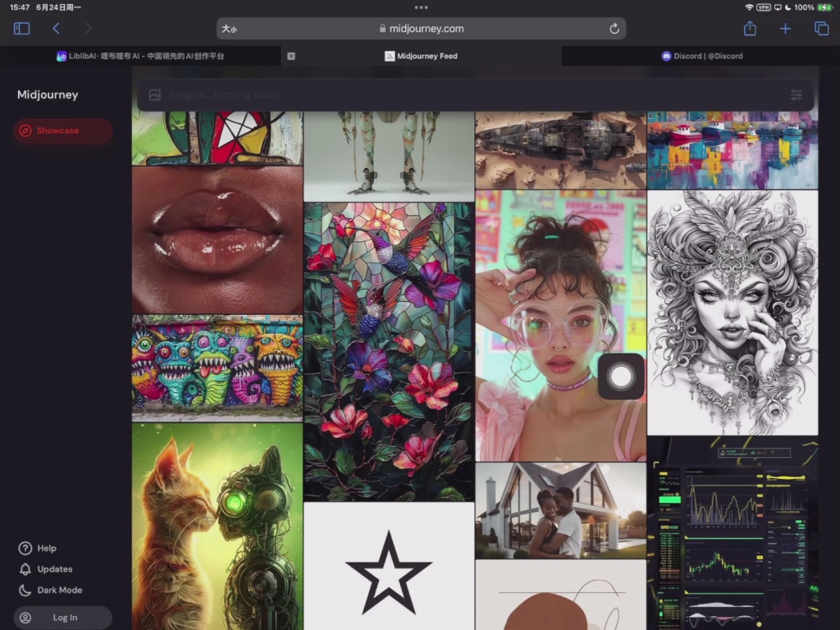This screenshot has height=630, width=840.
Task: Toggle the Safari sidebar panel
Action: 21,29
